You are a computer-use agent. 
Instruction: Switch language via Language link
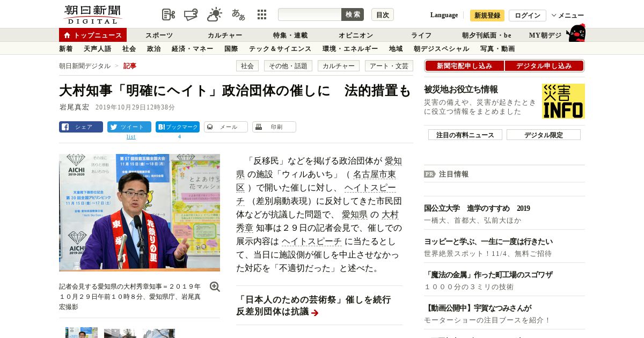pos(444,15)
